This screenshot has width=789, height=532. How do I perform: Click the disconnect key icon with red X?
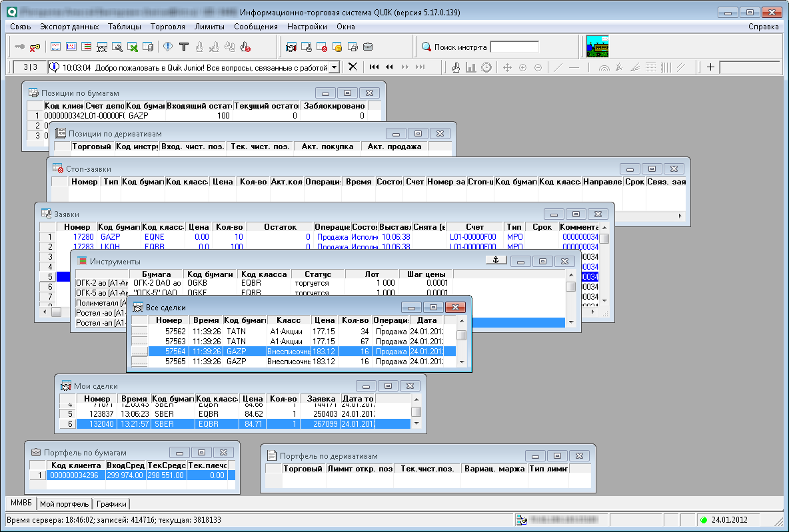point(35,47)
